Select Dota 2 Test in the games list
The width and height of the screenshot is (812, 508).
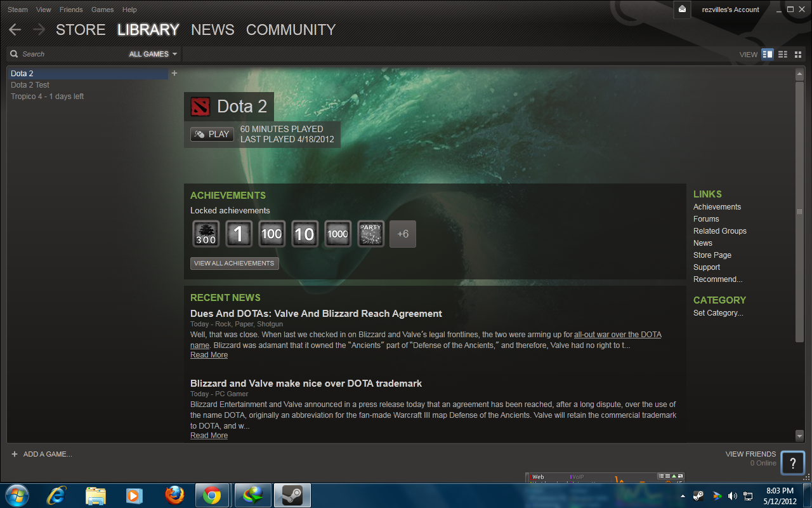30,85
